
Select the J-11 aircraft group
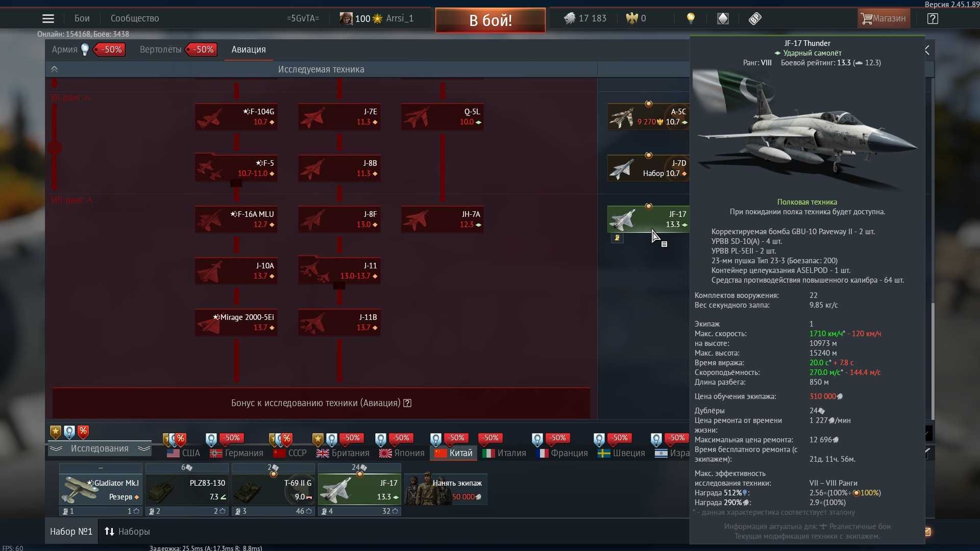339,271
